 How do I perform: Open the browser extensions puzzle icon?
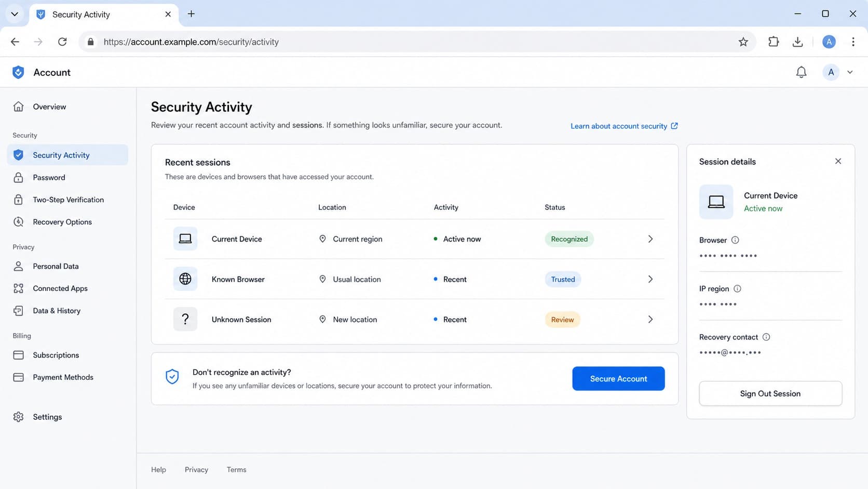pos(773,42)
